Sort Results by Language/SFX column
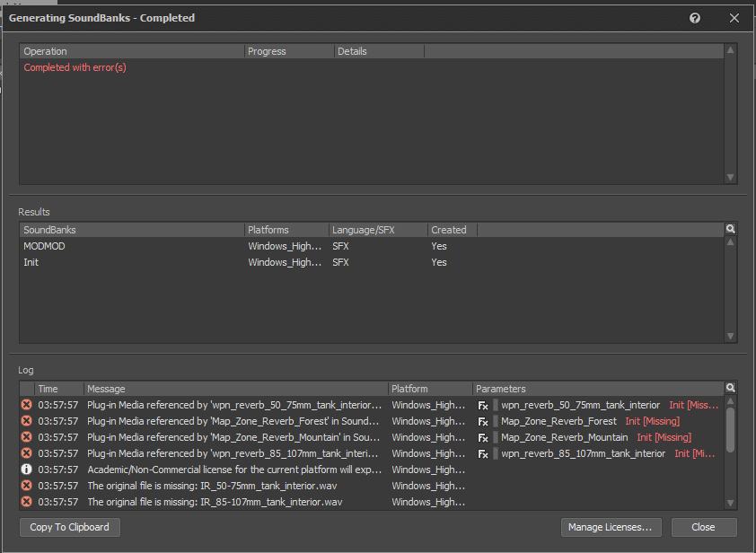This screenshot has width=756, height=553. click(379, 230)
